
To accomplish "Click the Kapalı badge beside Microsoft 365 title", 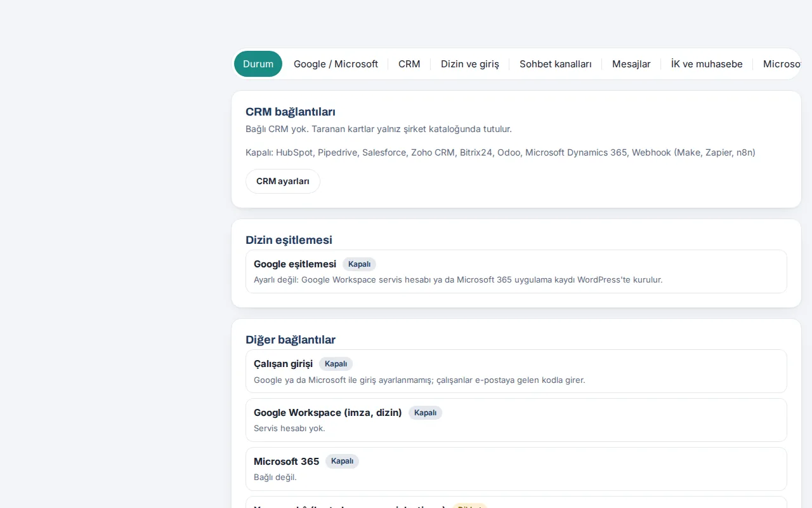I will point(343,461).
